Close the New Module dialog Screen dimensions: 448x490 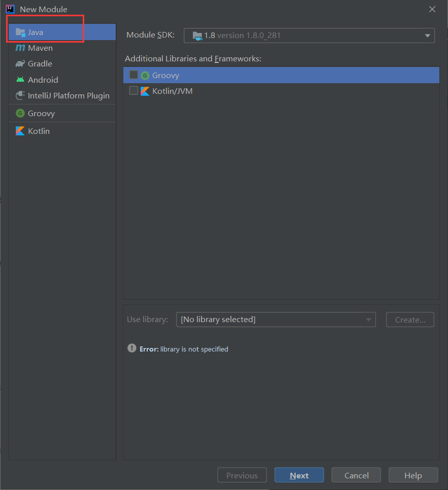click(432, 9)
